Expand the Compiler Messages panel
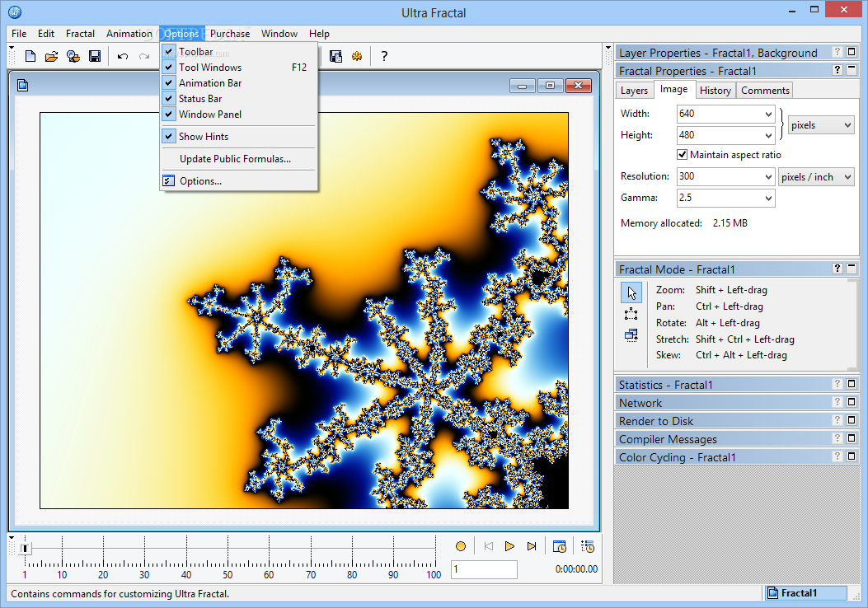This screenshot has width=868, height=608. (852, 437)
